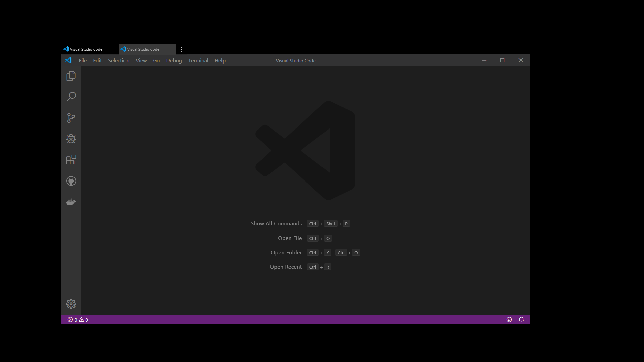Open feedback smiley in status bar
The height and width of the screenshot is (362, 644).
(x=509, y=320)
